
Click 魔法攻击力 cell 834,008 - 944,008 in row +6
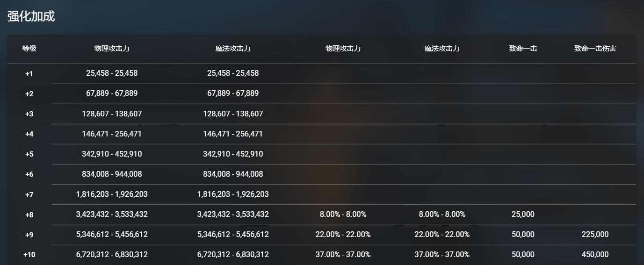233,174
